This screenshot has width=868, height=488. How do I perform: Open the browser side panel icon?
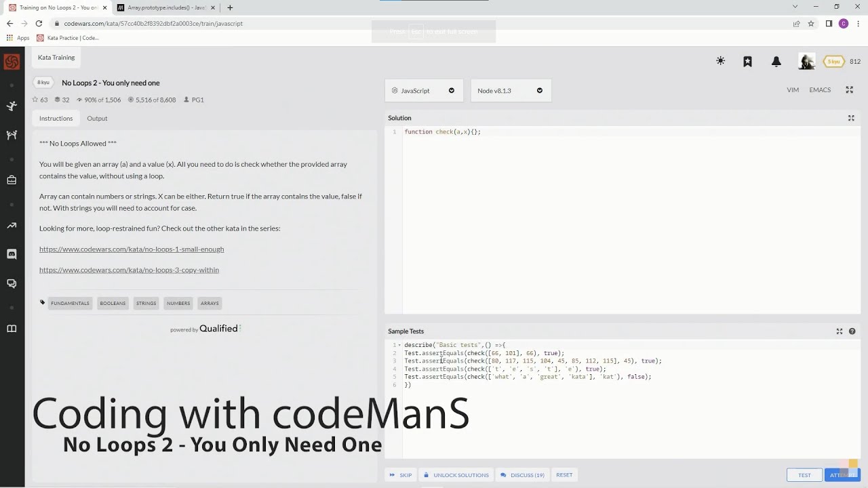tap(829, 23)
